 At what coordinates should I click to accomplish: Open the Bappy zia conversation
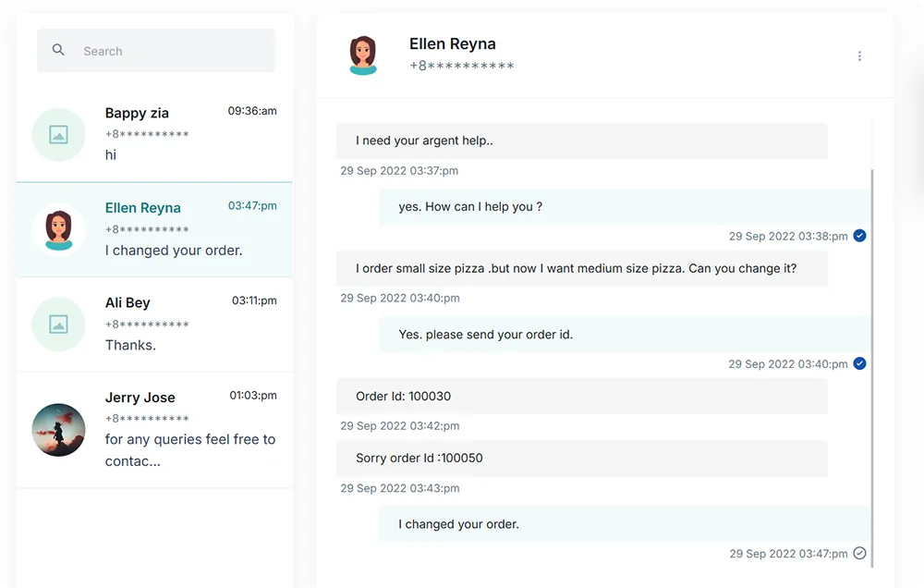click(x=154, y=134)
